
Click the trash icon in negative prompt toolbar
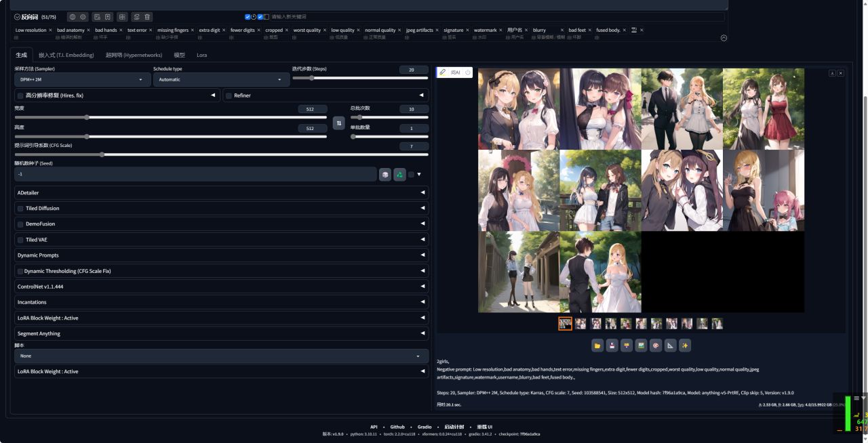tap(148, 17)
